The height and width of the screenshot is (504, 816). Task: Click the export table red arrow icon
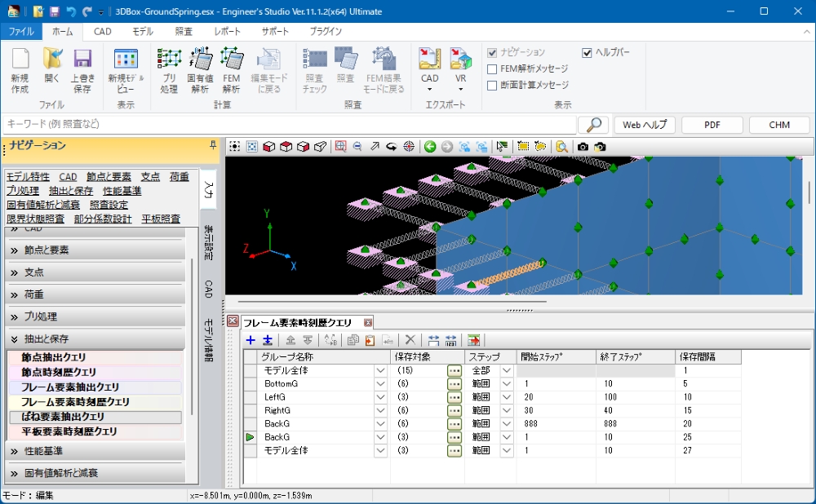point(473,340)
